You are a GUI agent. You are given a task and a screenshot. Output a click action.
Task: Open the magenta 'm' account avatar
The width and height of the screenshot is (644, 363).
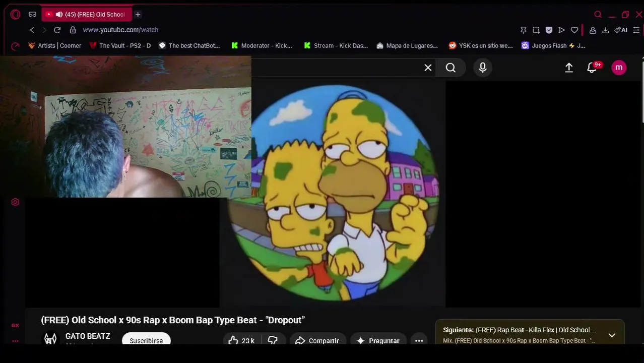click(x=619, y=68)
